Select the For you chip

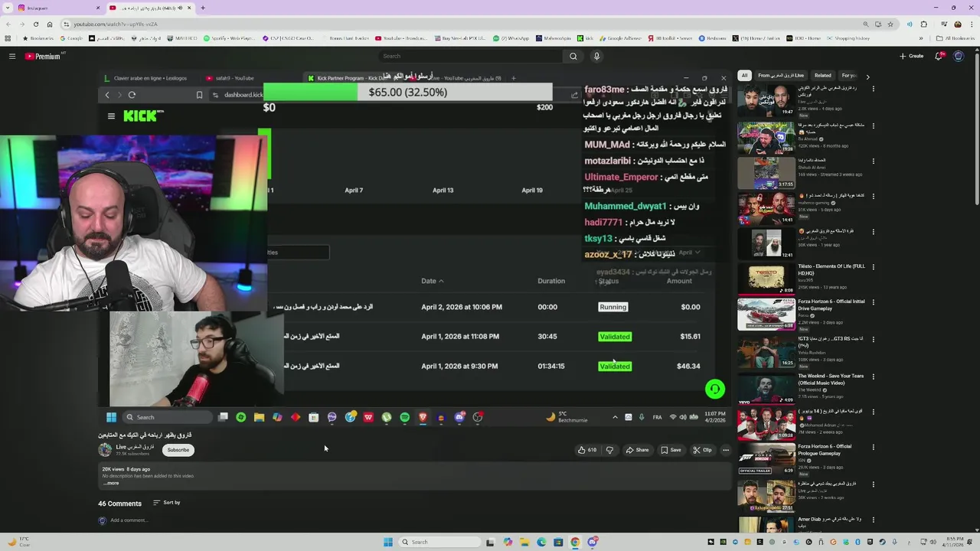pyautogui.click(x=848, y=76)
